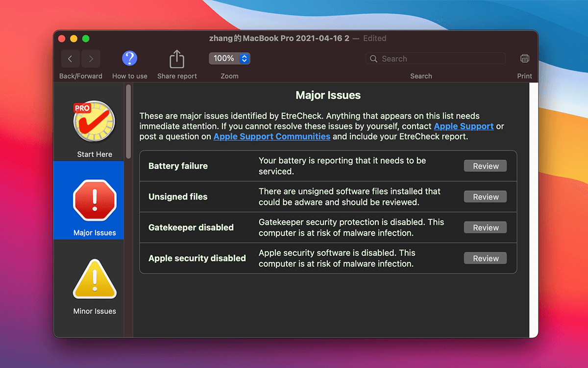
Task: Print the report with printer icon
Action: pos(525,59)
